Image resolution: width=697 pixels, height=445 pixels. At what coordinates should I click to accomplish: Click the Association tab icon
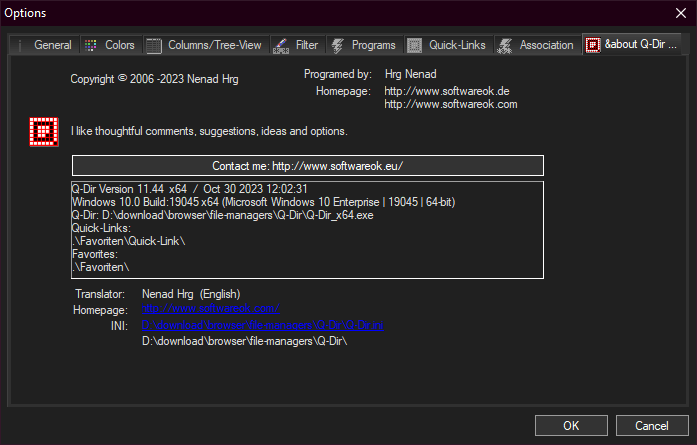[x=505, y=45]
